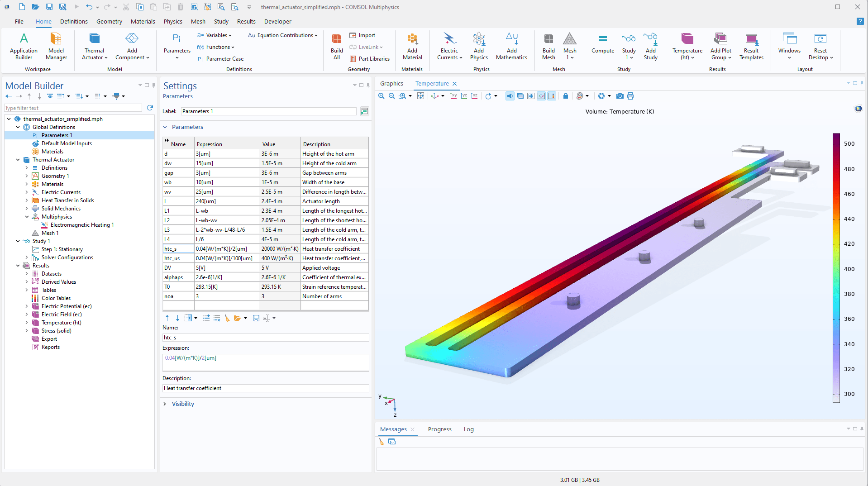Refresh the Model Builder filter
The width and height of the screenshot is (868, 486).
click(x=150, y=108)
